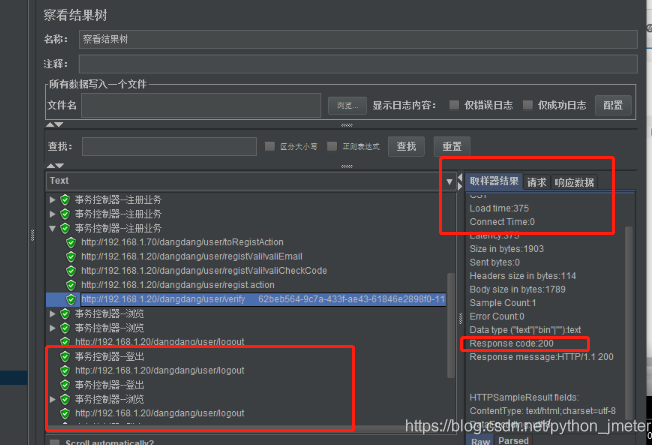Focus the 文件名 filename input
Image resolution: width=662 pixels, height=445 pixels.
(201, 105)
